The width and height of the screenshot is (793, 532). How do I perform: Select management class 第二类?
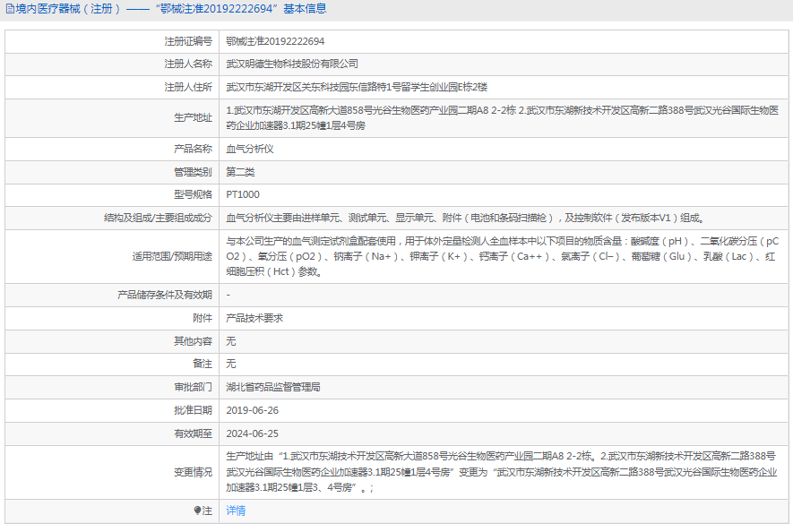pyautogui.click(x=240, y=172)
